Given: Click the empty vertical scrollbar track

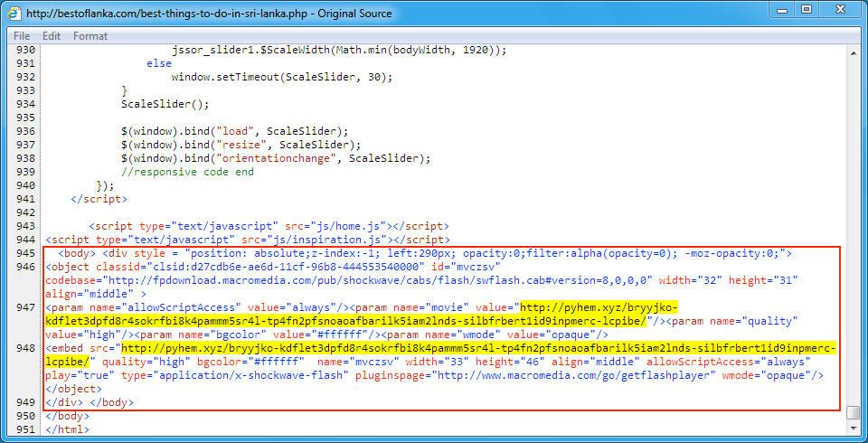Looking at the screenshot, I should click(x=853, y=226).
